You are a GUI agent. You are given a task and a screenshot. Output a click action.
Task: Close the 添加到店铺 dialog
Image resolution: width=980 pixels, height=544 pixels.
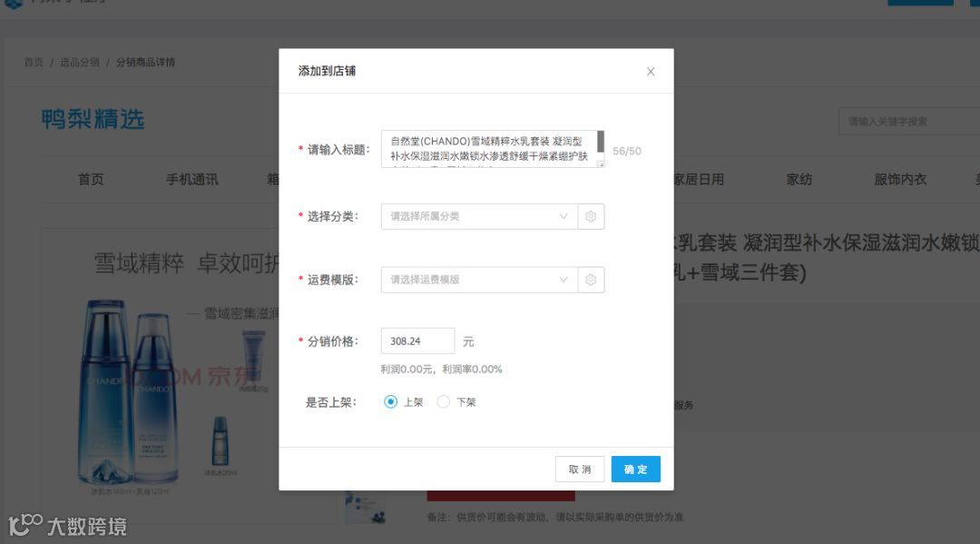[651, 72]
